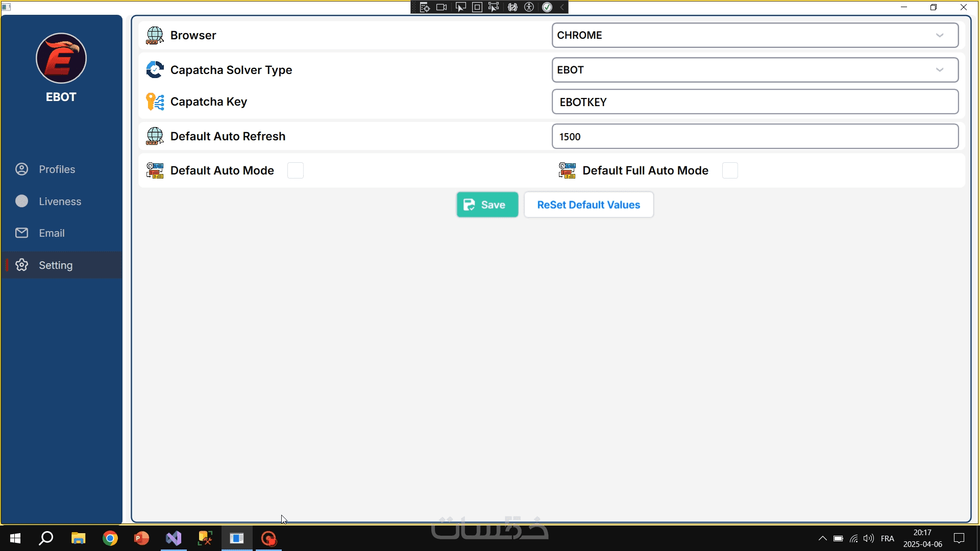980x551 pixels.
Task: Click the Browser globe icon
Action: pos(155,35)
